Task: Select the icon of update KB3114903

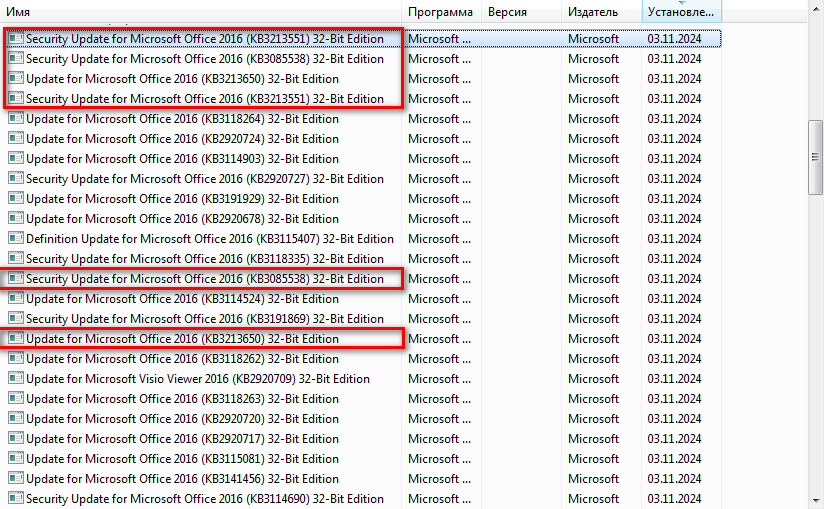Action: 16,159
